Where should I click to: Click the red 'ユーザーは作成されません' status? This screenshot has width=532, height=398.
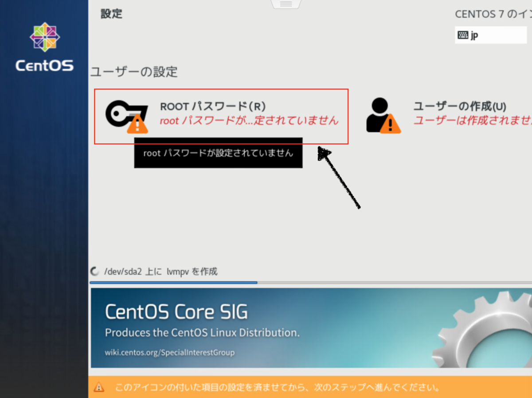pos(473,120)
